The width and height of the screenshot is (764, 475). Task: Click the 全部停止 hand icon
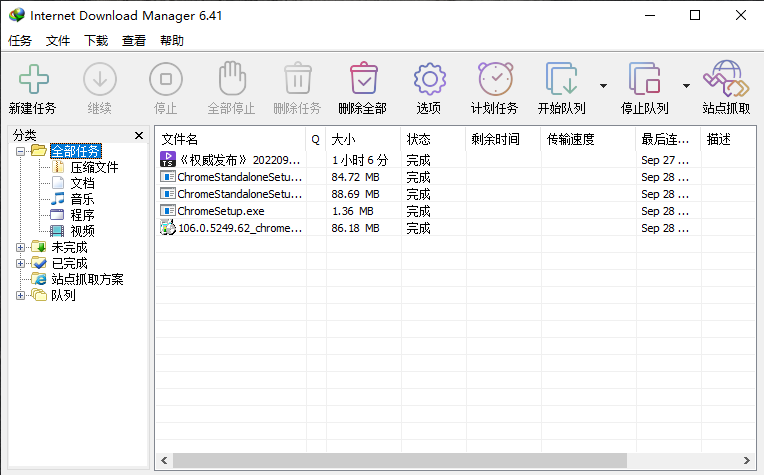[232, 78]
